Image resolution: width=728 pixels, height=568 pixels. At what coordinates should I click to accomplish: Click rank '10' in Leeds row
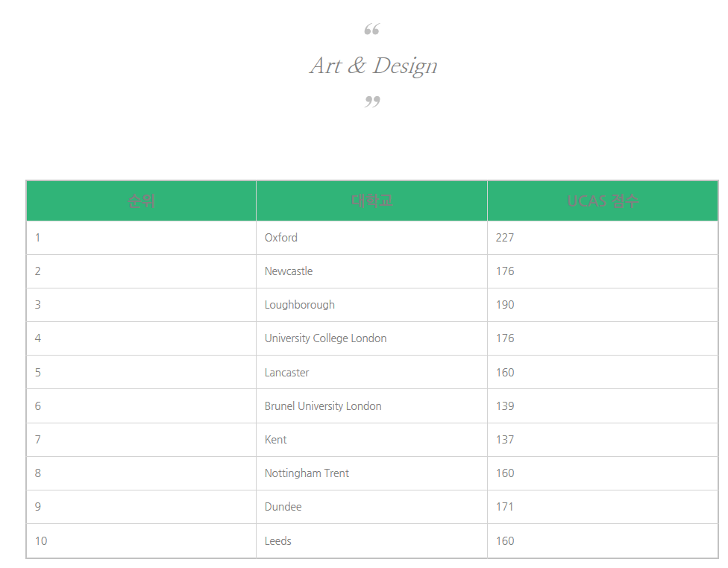pos(41,541)
